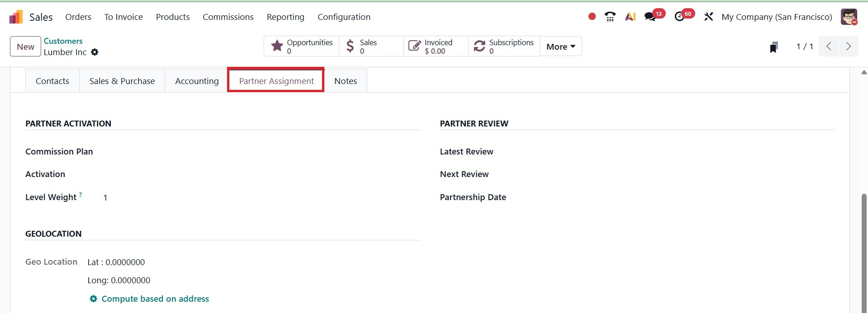Click the red recording dot icon
Screen dimensions: 868x313
coord(592,17)
